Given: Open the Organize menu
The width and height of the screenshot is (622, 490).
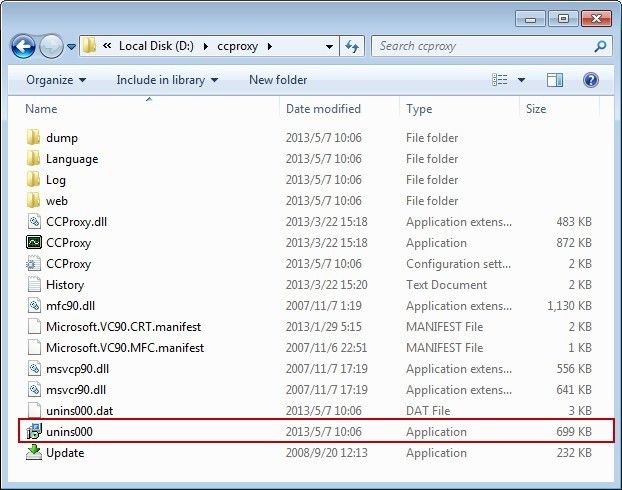Looking at the screenshot, I should coord(56,80).
